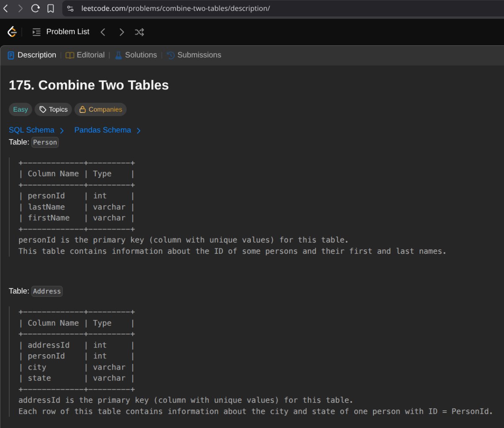This screenshot has width=504, height=428.
Task: Open the Problem List panel
Action: point(61,32)
